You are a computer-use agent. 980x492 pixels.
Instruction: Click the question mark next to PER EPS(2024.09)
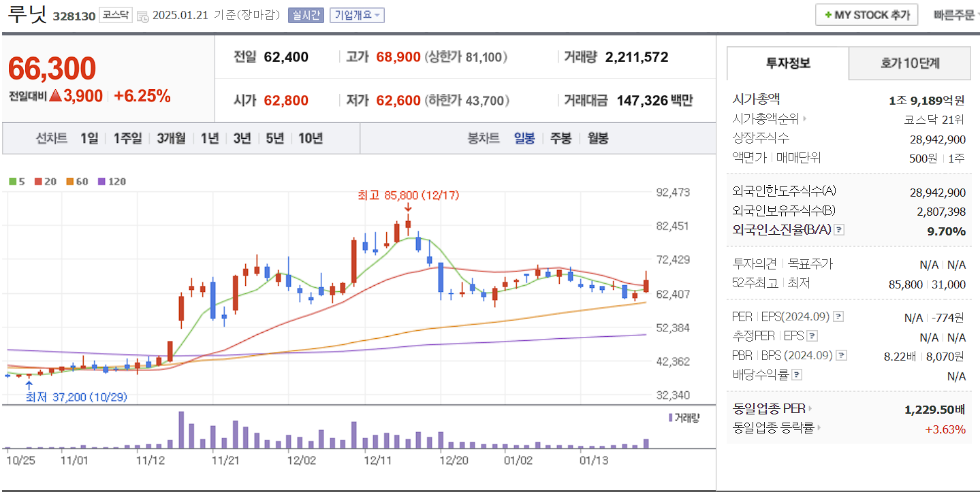click(838, 317)
